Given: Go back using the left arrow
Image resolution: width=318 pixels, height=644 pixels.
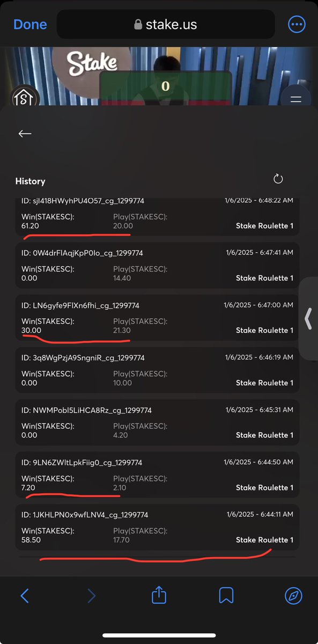Looking at the screenshot, I should tap(25, 134).
